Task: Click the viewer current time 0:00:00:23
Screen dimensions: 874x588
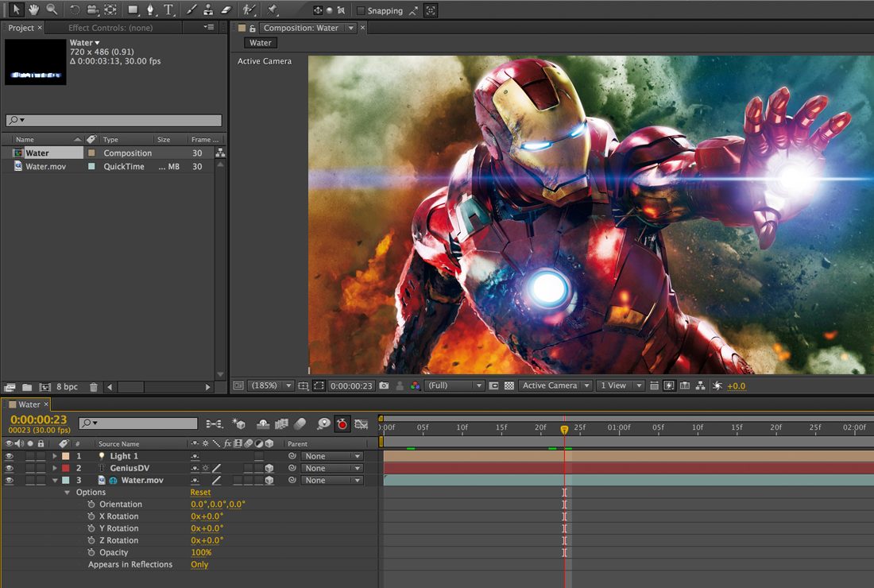Action: pyautogui.click(x=351, y=385)
